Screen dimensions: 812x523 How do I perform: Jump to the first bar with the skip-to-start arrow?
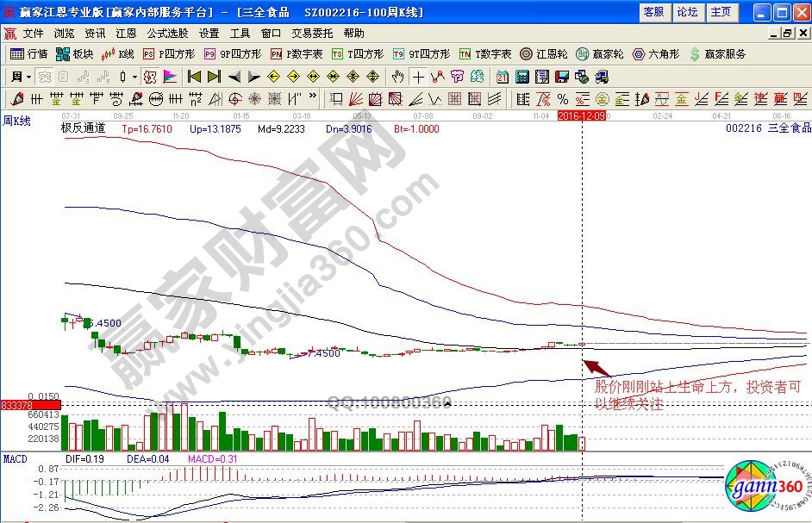pos(194,76)
